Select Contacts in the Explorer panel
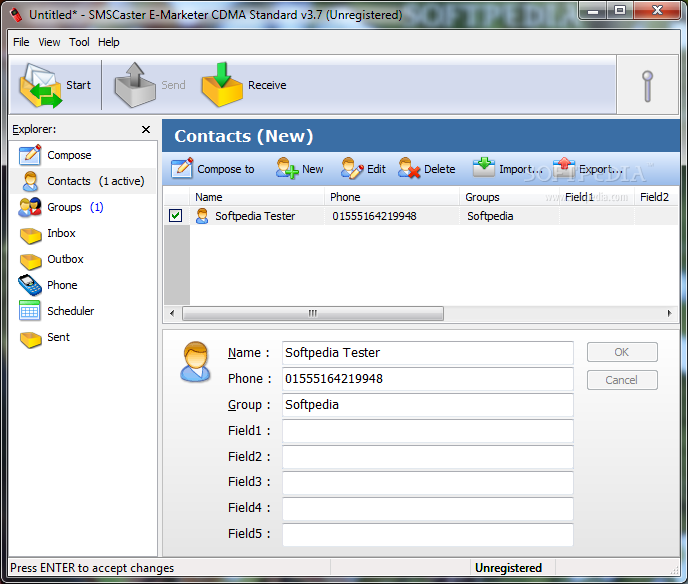This screenshot has width=688, height=584. click(83, 181)
